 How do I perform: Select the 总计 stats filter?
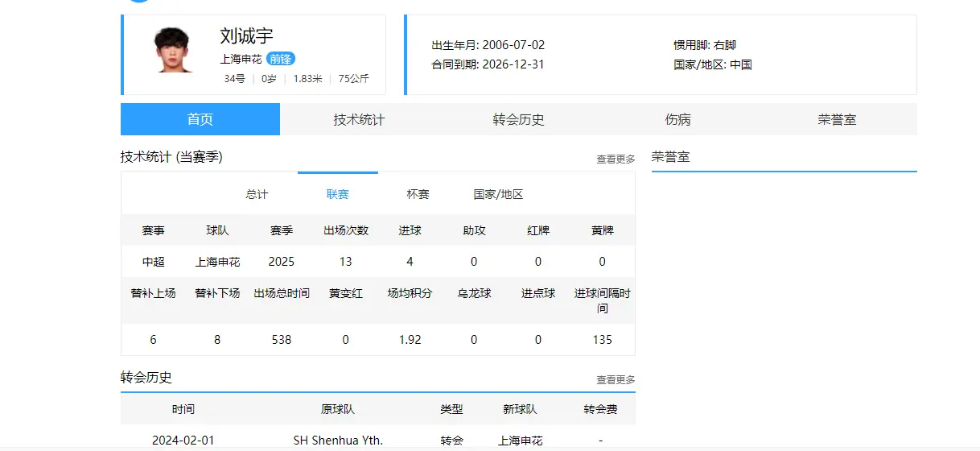[x=257, y=194]
